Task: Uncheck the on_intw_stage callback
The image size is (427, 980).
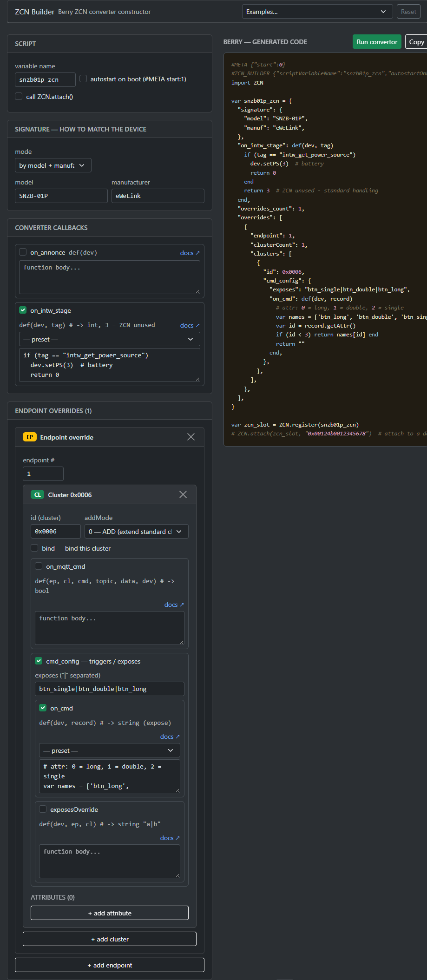Action: pos(23,310)
